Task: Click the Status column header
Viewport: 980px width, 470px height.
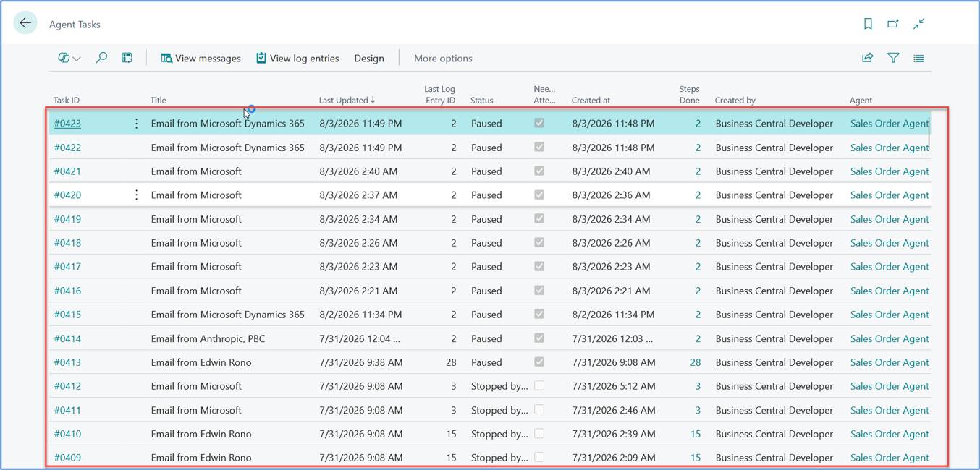Action: click(x=482, y=100)
